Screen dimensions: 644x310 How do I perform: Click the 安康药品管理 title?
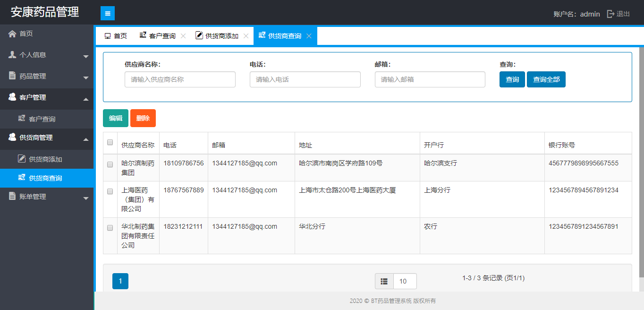point(45,12)
